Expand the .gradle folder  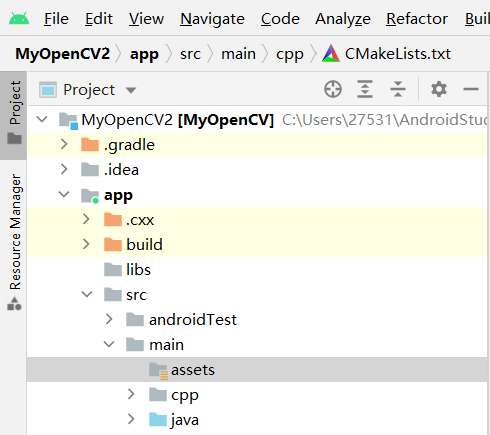(64, 144)
